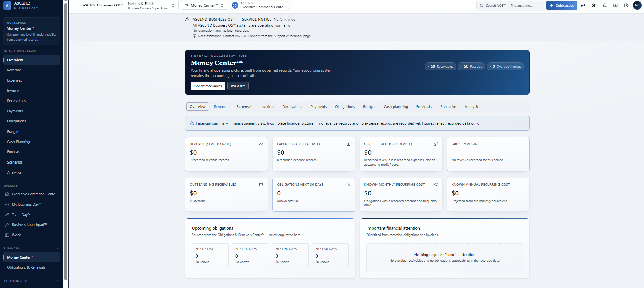Screen dimensions: 644x288
Task: Open Payments in the sidebar
Action: coord(31,111)
